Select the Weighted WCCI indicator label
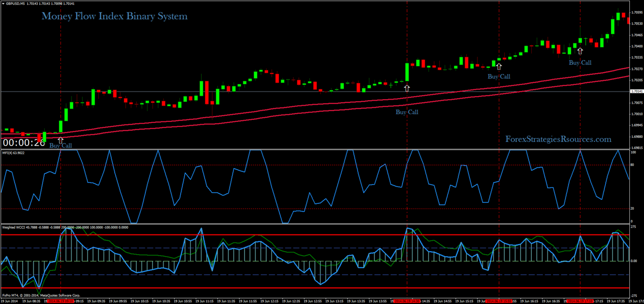This screenshot has width=644, height=304. 15,227
